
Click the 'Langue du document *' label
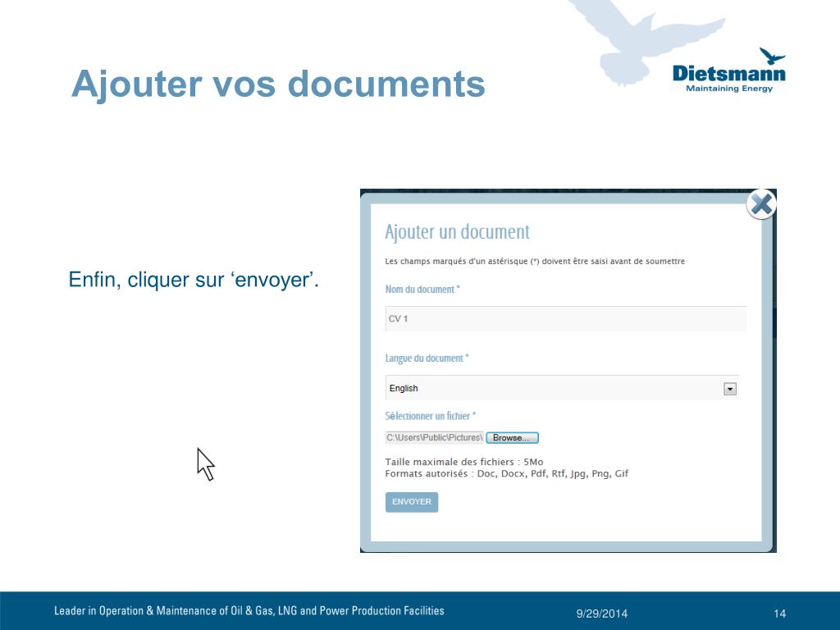click(x=427, y=358)
